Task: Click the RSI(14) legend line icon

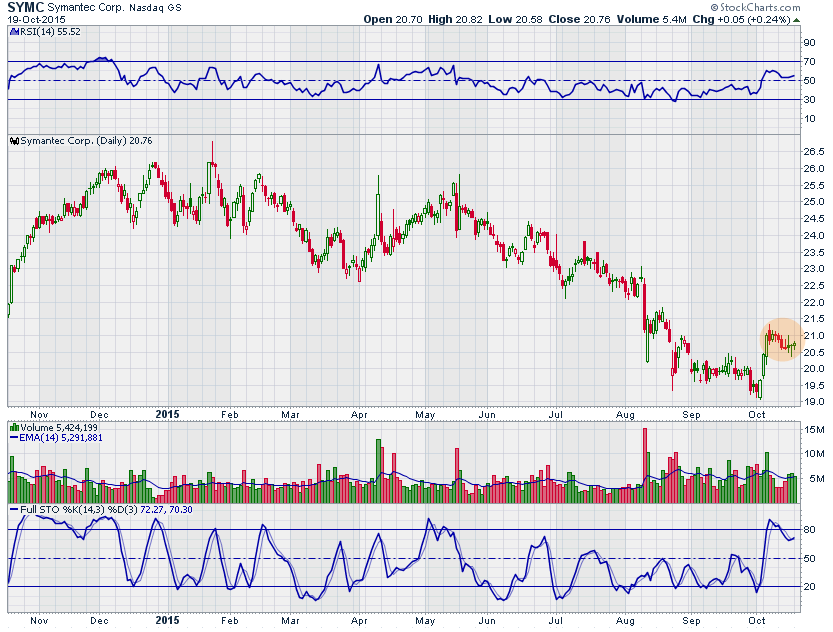Action: (x=12, y=32)
